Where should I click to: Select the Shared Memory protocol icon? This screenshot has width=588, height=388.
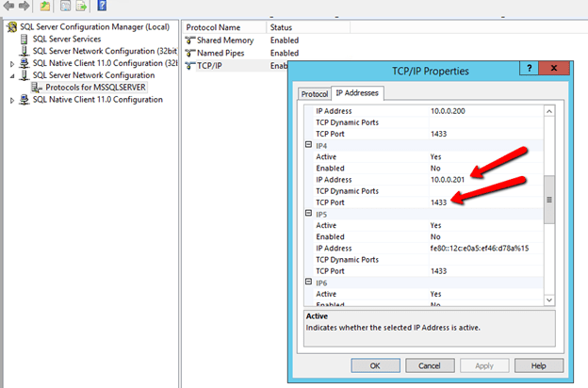point(191,40)
